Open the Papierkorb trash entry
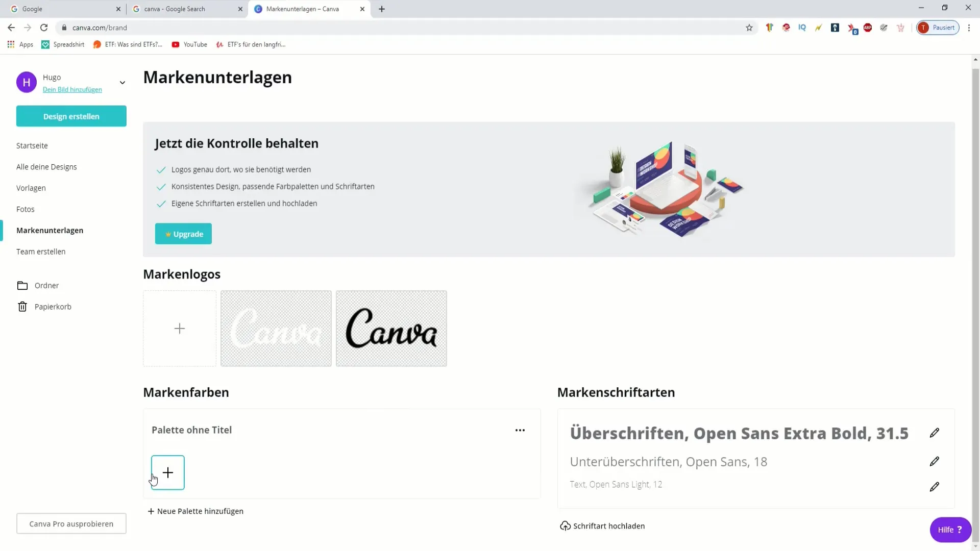The height and width of the screenshot is (551, 980). [x=44, y=307]
